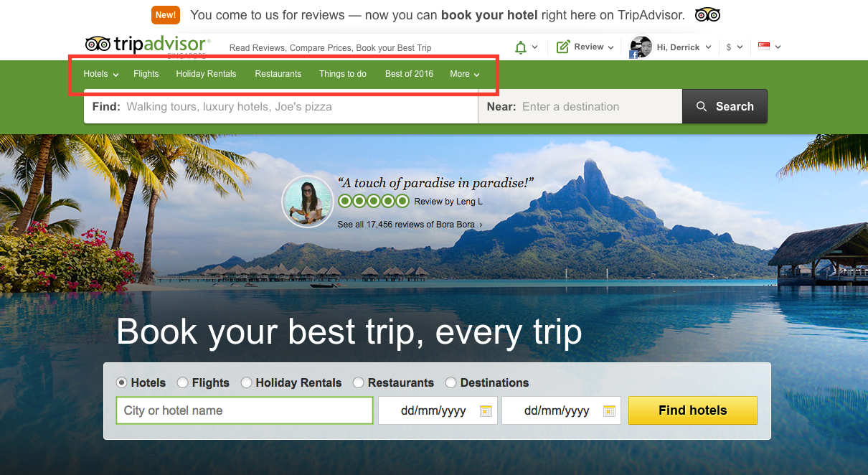Open the check-out date calendar icon
Viewport: 868px width, 475px height.
pos(609,411)
